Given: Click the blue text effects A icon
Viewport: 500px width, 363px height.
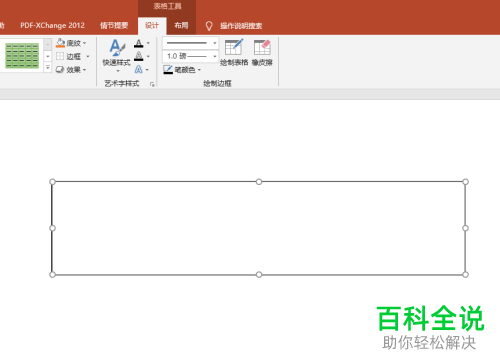Looking at the screenshot, I should pos(139,69).
